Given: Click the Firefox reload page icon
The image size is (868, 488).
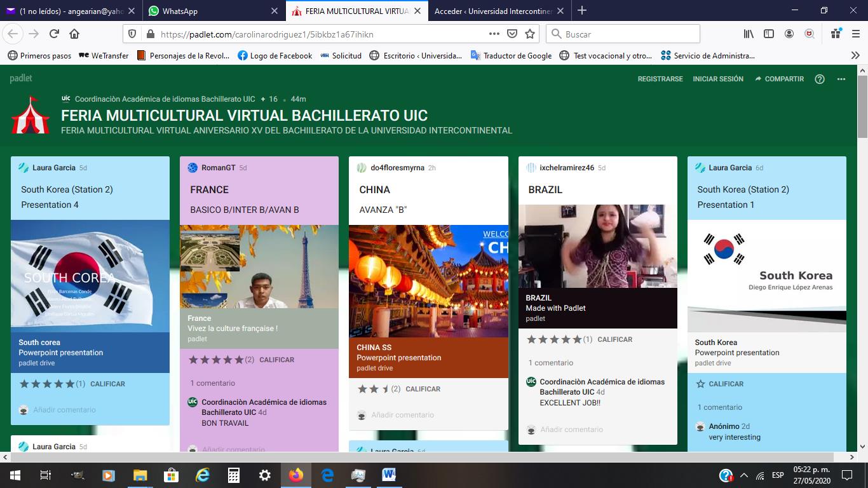Looking at the screenshot, I should click(54, 34).
